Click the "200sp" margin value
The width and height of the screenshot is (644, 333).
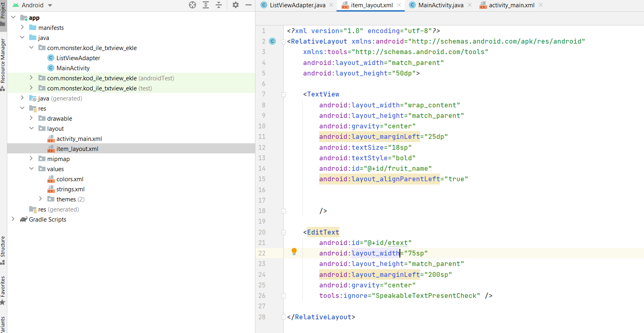438,274
